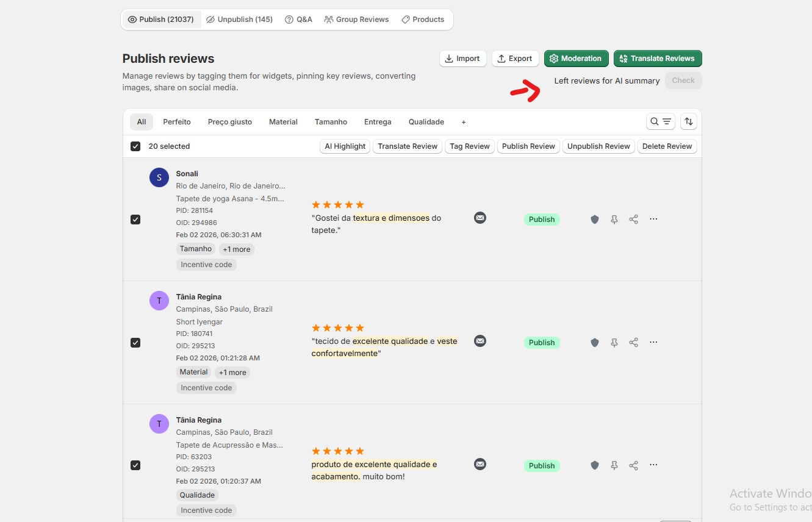The height and width of the screenshot is (522, 812).
Task: Click the Export button
Action: click(515, 59)
